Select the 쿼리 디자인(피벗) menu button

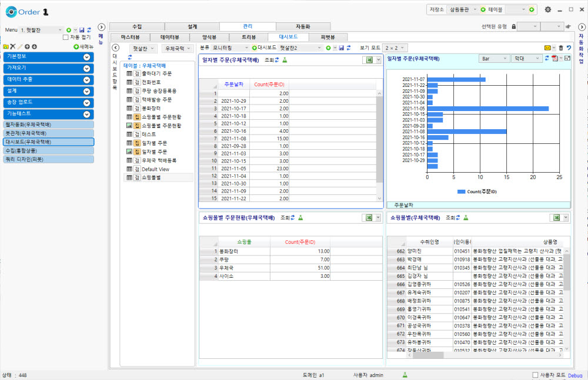(x=48, y=159)
